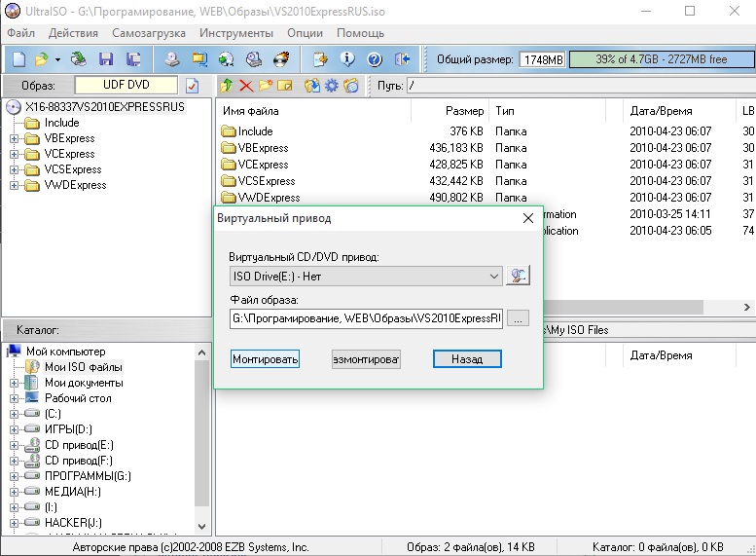Click the file list horizontal scrollbar right arrow

tap(747, 307)
